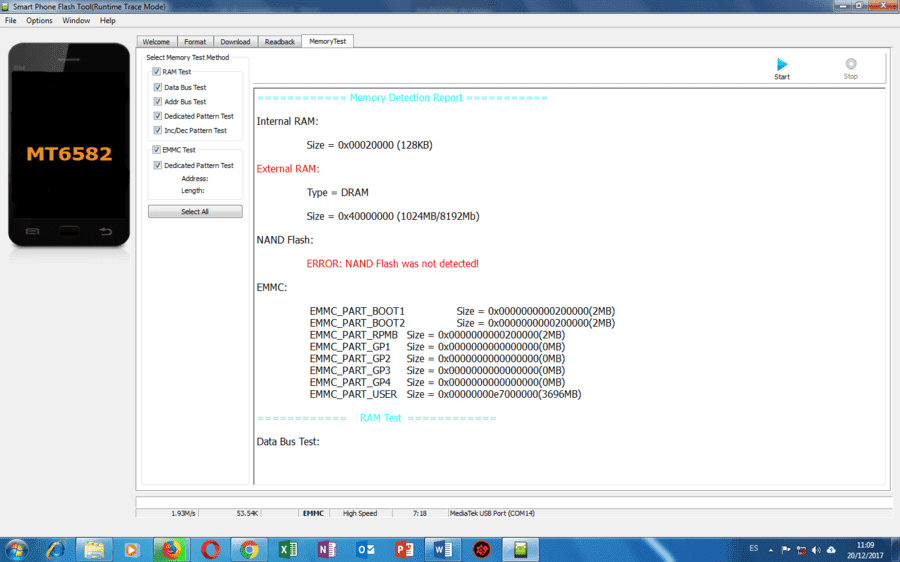Open the Help menu
900x562 pixels.
click(107, 20)
